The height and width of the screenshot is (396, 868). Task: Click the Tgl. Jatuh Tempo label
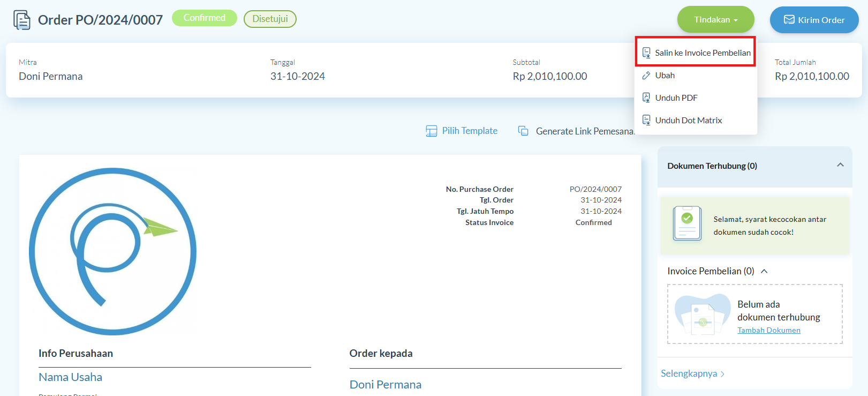point(485,211)
